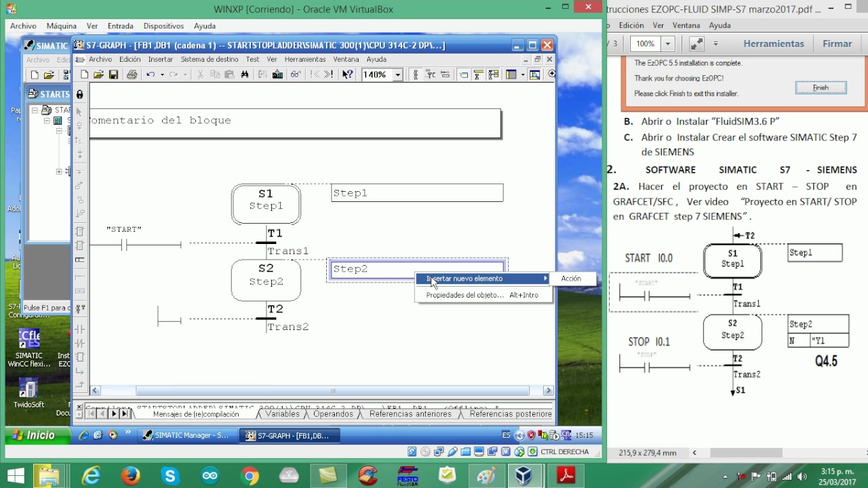Open Google Chrome from the Windows taskbar

point(250,476)
